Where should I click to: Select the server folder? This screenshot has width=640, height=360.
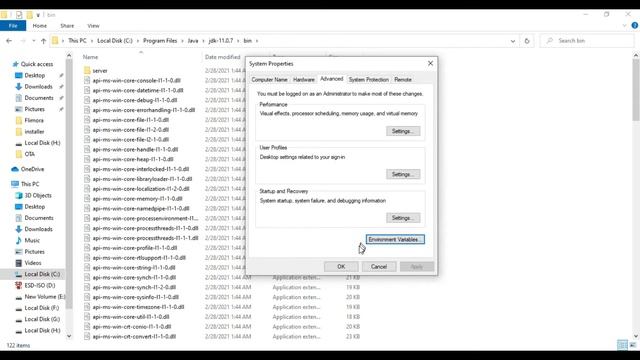tap(100, 71)
